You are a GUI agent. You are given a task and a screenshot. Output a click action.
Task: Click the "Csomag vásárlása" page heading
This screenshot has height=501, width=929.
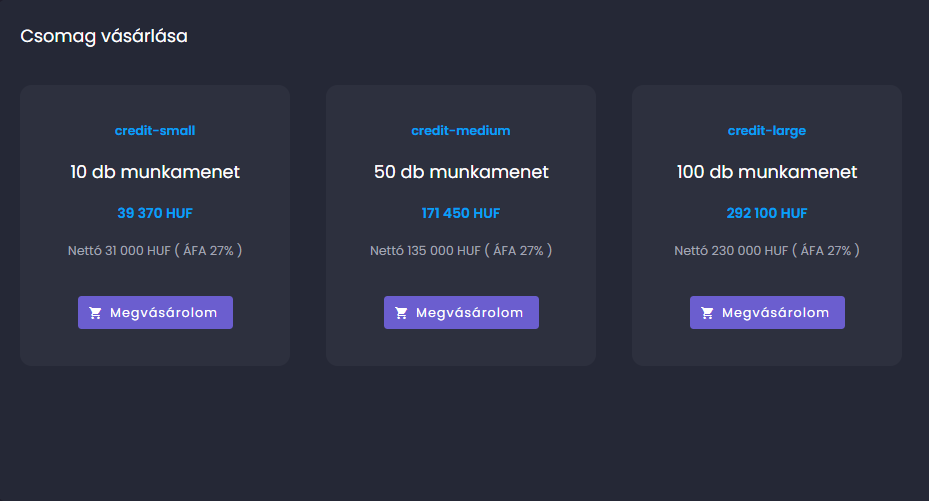[x=104, y=36]
